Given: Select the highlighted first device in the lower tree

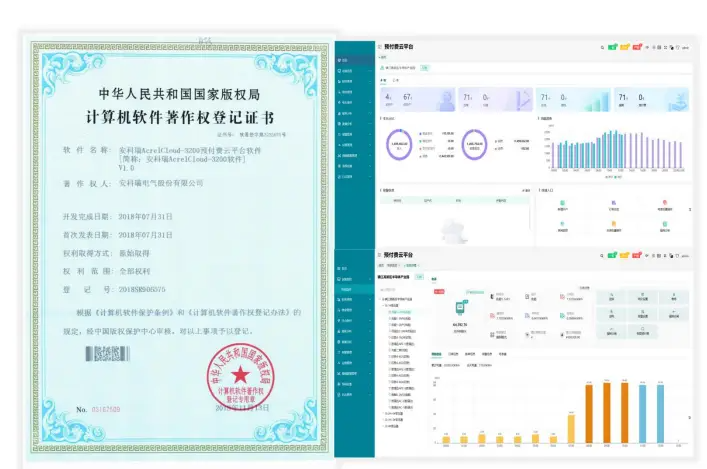Looking at the screenshot, I should click(400, 312).
